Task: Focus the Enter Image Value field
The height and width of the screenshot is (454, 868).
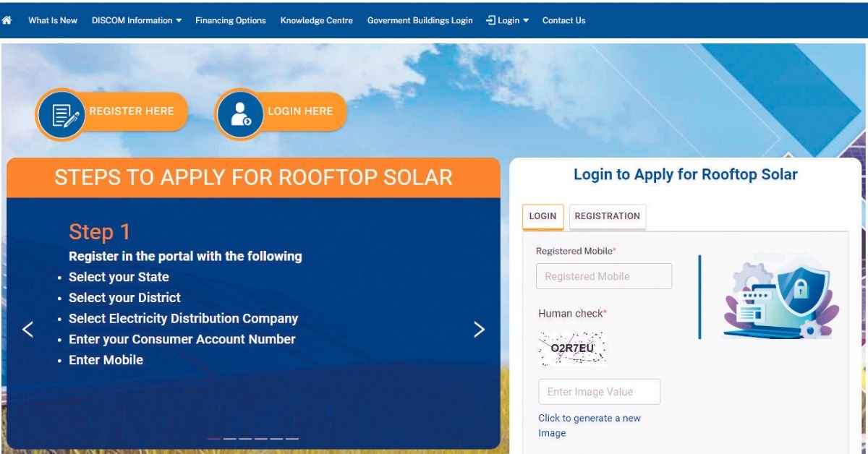Action: click(x=599, y=392)
